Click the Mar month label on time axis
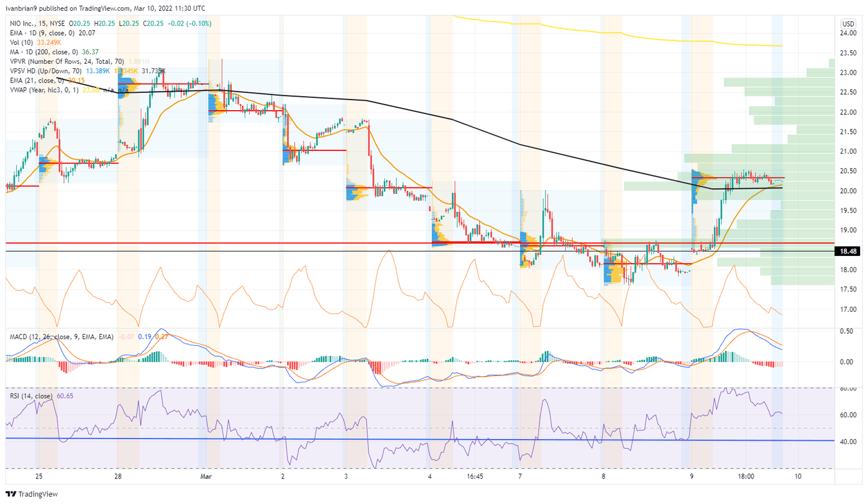This screenshot has height=504, width=868. point(206,477)
